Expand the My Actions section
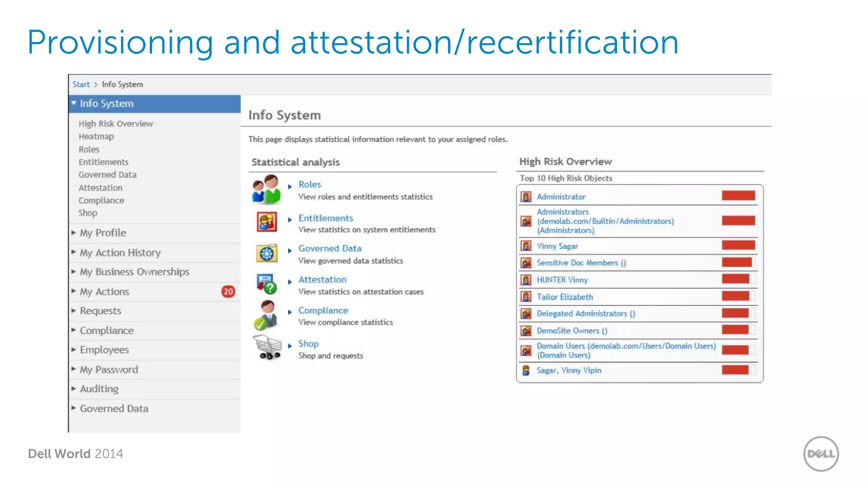Viewport: 868px width, 488px height. tap(74, 291)
